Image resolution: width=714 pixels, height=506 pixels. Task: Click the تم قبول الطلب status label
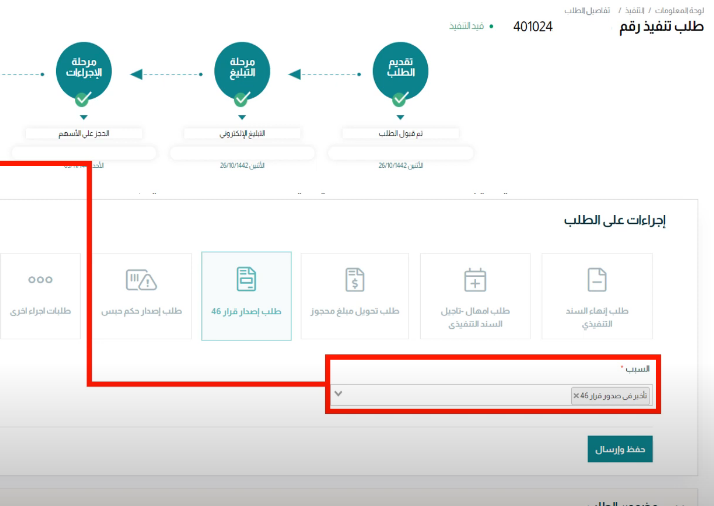(x=400, y=133)
